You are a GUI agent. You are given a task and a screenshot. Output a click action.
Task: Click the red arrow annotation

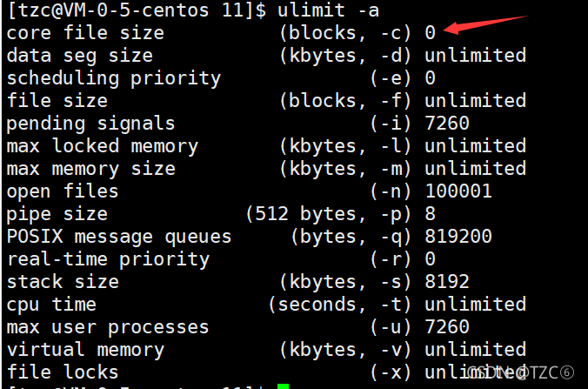[485, 24]
